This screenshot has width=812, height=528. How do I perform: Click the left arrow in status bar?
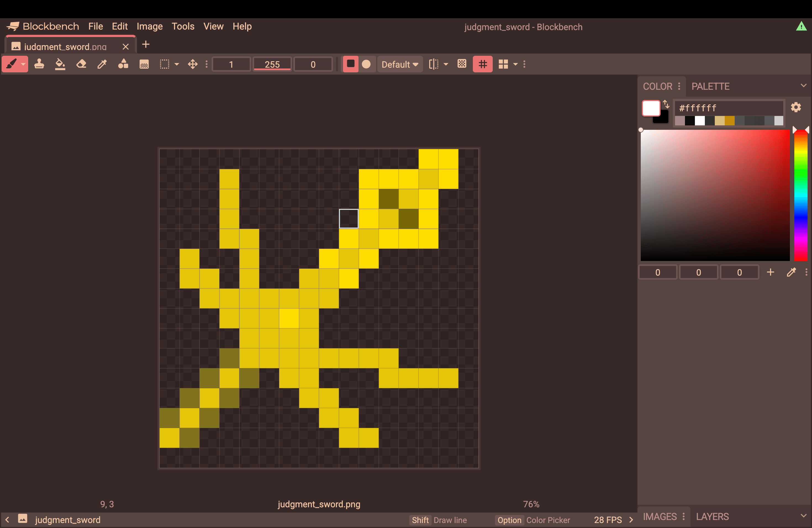7,520
